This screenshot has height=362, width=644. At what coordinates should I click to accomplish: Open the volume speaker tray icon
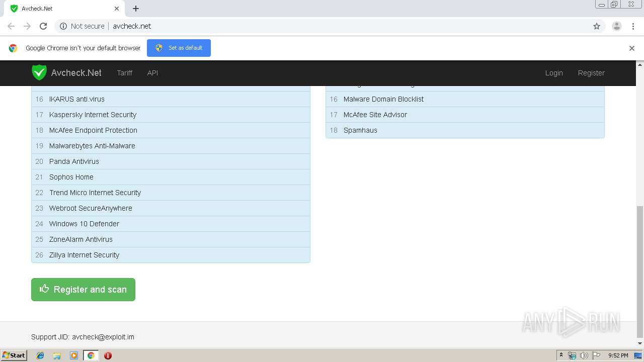584,355
